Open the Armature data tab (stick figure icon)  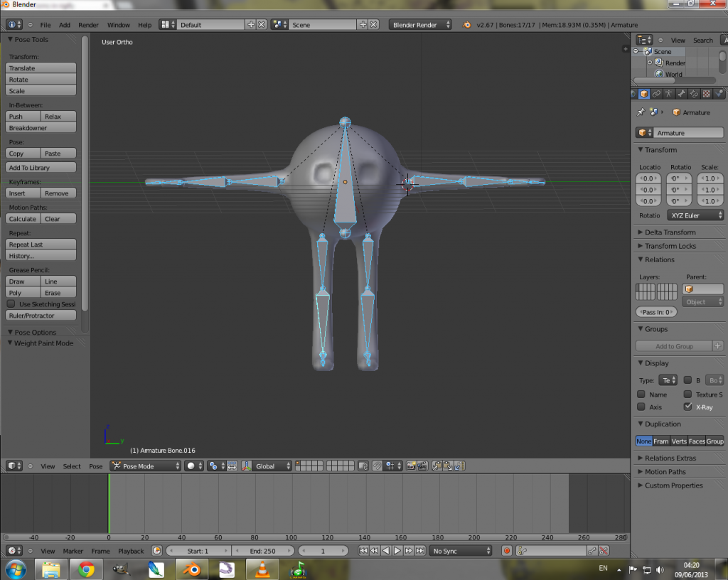click(668, 94)
